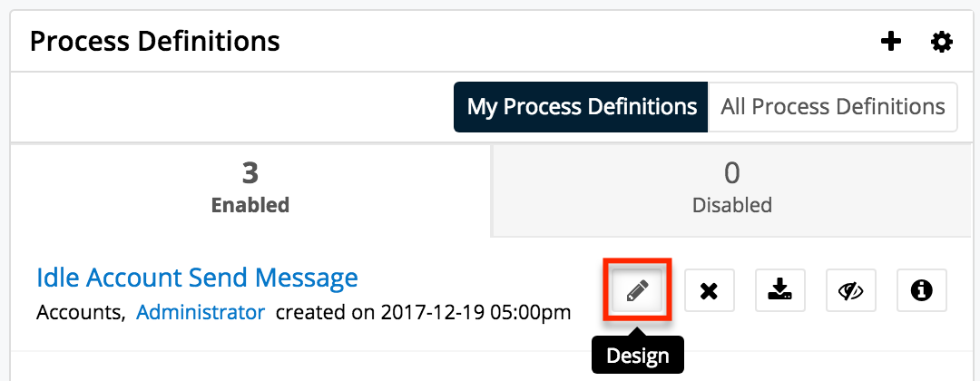Export the process with download icon

(x=779, y=290)
